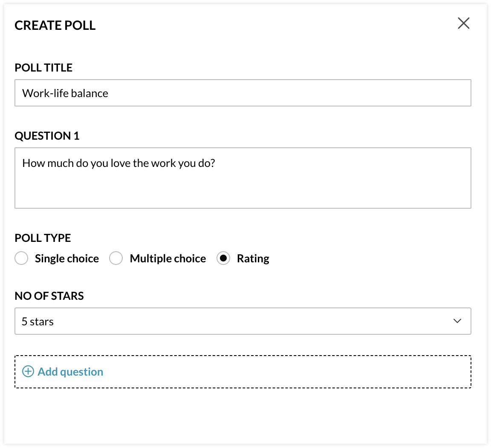
Task: Close the Create Poll dialog
Action: (463, 23)
